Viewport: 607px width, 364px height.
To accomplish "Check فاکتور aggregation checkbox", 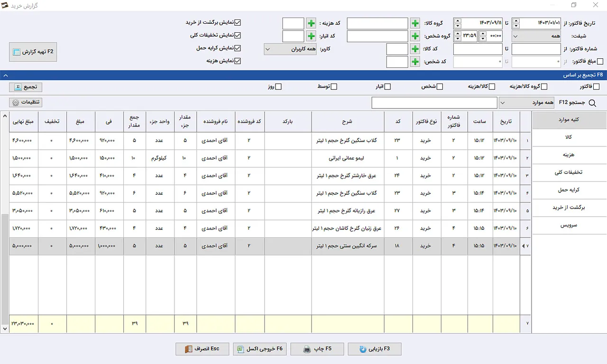I will click(597, 87).
